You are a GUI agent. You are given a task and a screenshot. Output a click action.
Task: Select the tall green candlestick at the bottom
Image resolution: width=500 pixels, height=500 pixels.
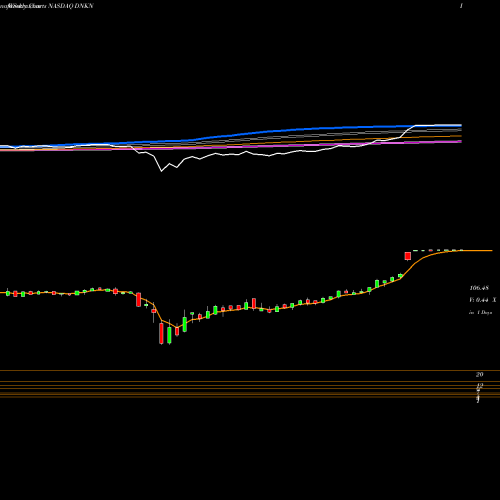point(169,335)
